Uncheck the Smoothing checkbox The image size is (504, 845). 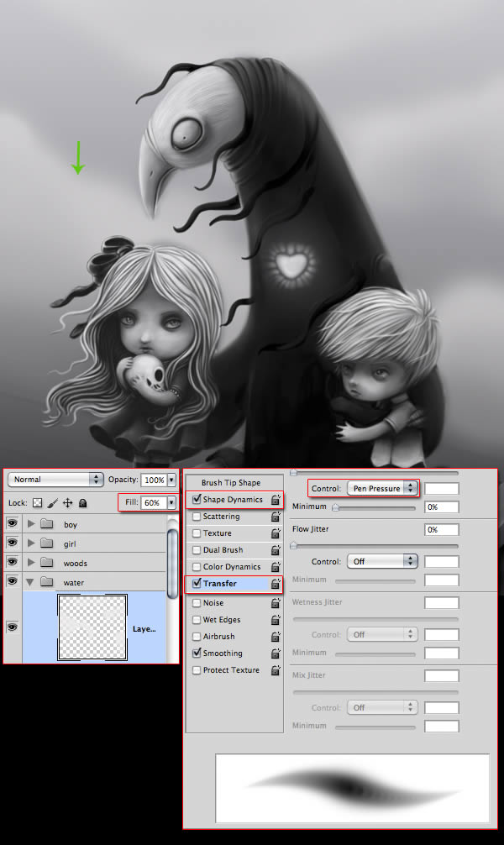pyautogui.click(x=197, y=653)
